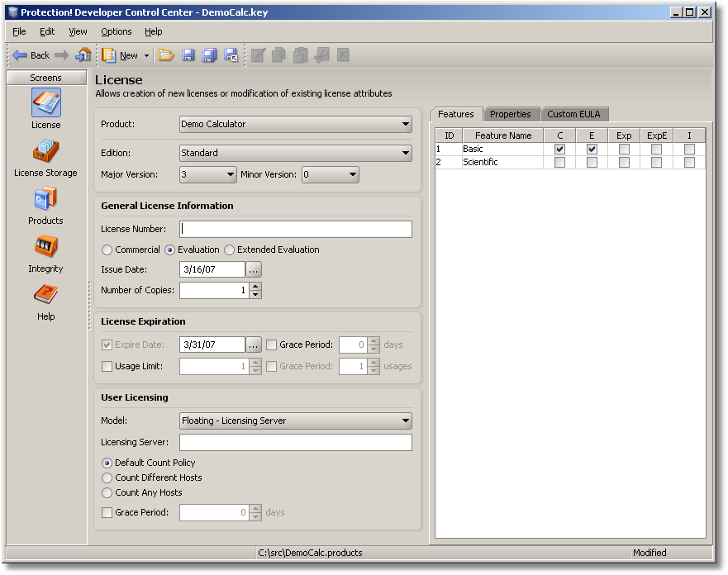Click the Help book icon in sidebar
Image resolution: width=728 pixels, height=575 pixels.
pyautogui.click(x=45, y=296)
